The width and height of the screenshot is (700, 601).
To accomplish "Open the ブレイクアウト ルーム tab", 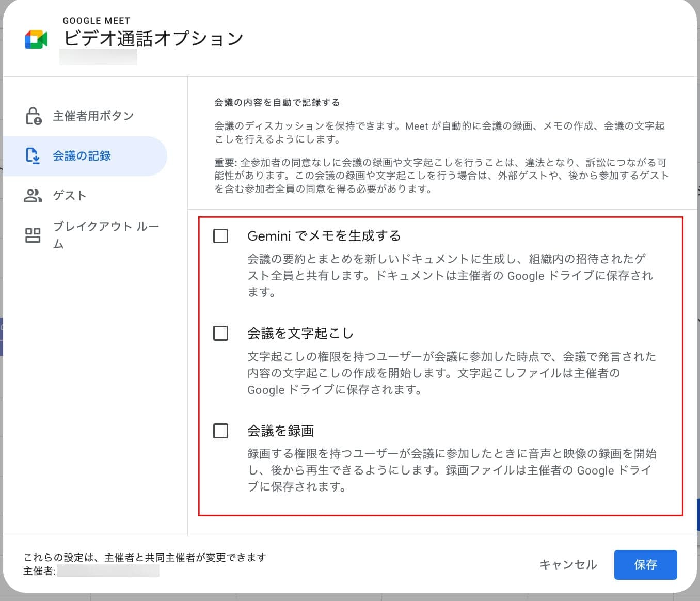I will pos(85,235).
